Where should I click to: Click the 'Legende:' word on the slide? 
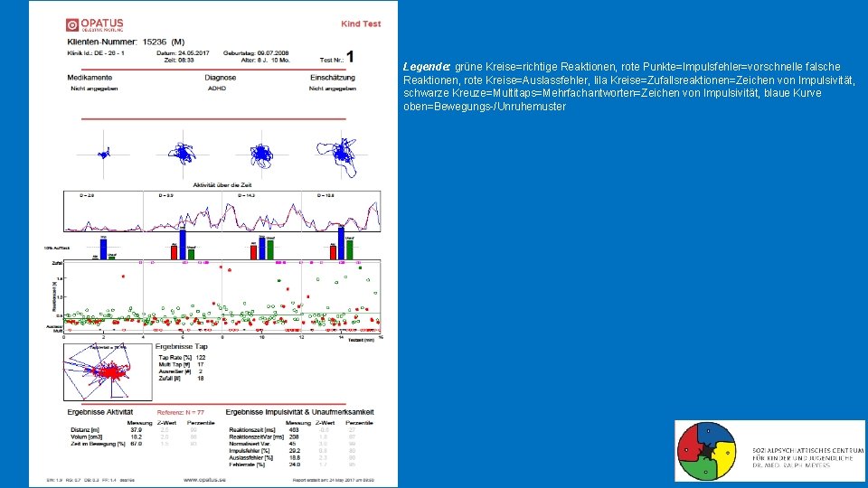pyautogui.click(x=426, y=67)
